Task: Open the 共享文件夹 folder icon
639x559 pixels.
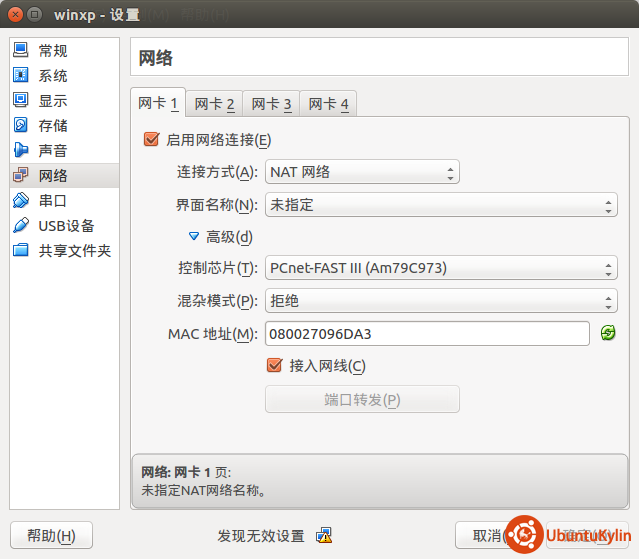Action: point(21,251)
